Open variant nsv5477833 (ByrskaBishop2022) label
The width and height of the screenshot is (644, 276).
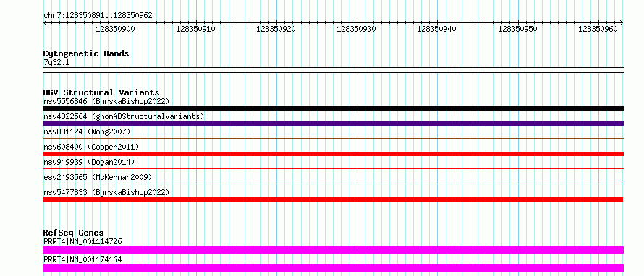106,192
